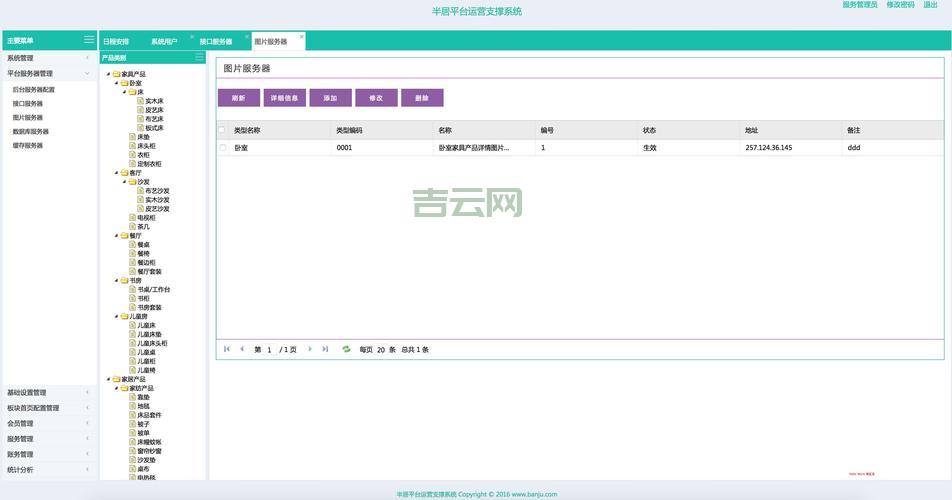This screenshot has width=952, height=500.
Task: Click the 书柜 file icon
Action: tap(132, 298)
